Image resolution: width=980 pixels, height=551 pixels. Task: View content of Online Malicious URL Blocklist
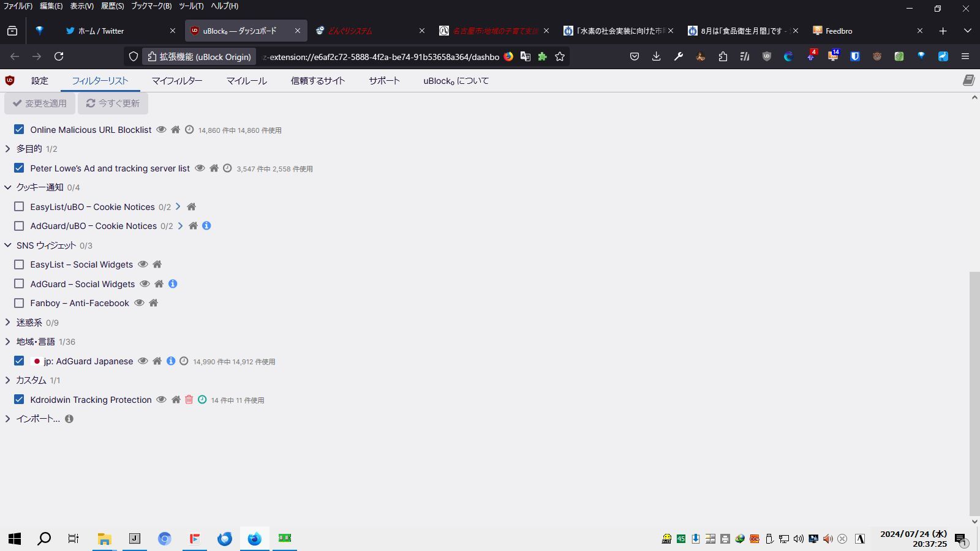click(x=161, y=130)
